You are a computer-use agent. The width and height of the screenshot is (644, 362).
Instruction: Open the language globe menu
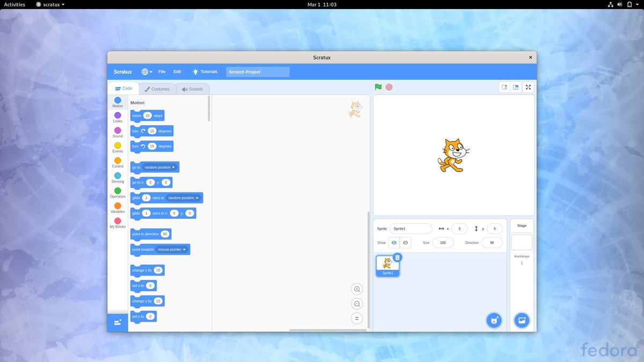[147, 72]
